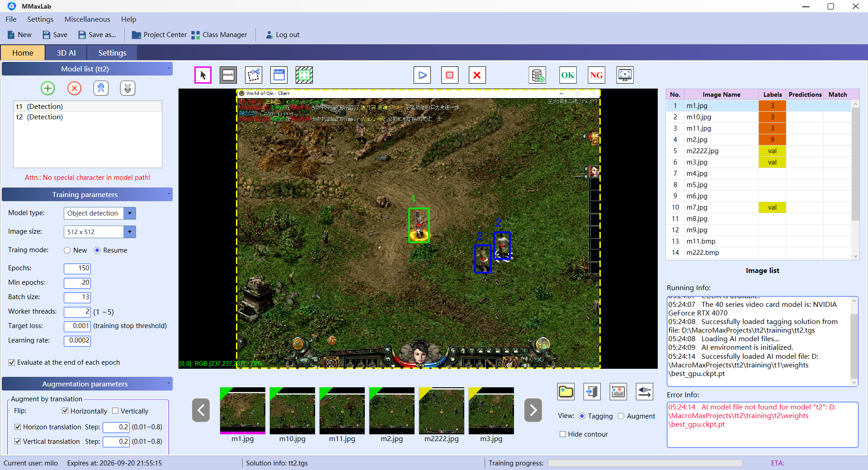
Task: Select m7.jpg row in image list
Action: pyautogui.click(x=758, y=207)
